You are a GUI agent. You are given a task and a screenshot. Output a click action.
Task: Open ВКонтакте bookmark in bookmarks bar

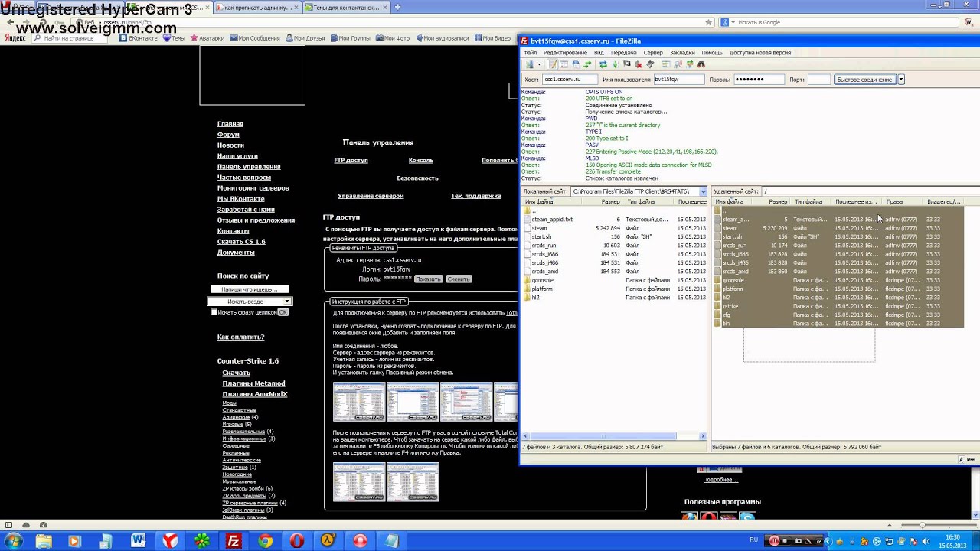(x=139, y=37)
